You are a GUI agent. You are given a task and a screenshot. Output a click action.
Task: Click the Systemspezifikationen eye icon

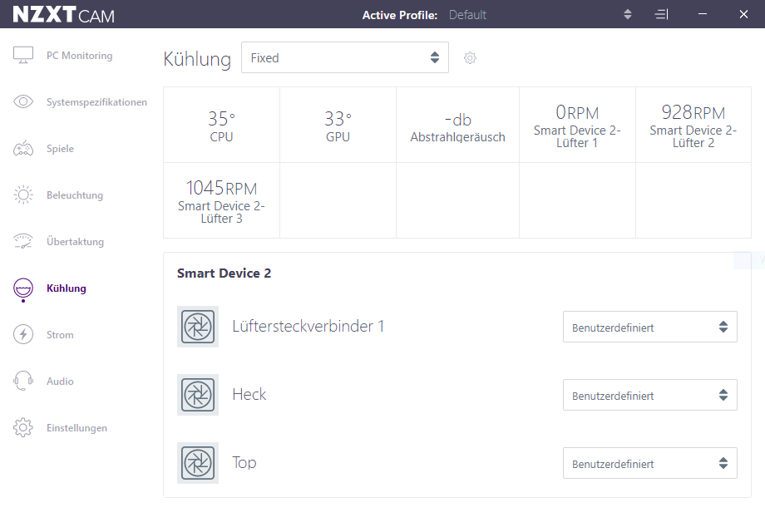[23, 101]
